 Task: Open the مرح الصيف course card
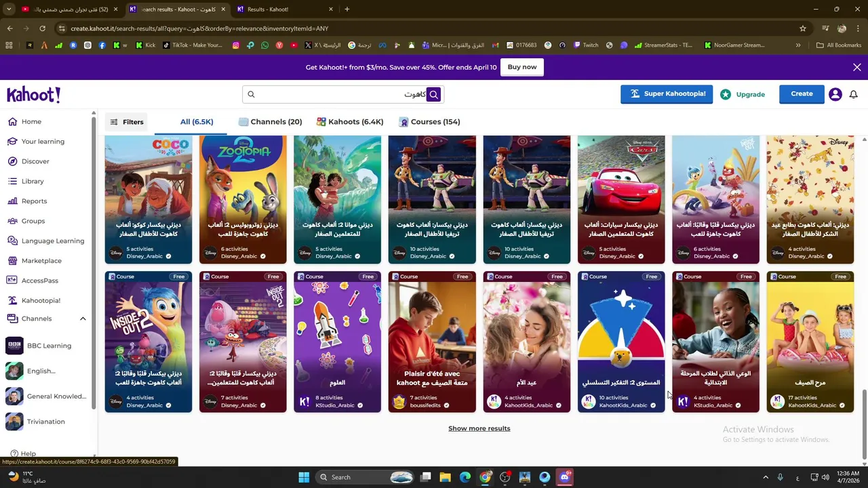click(x=810, y=342)
